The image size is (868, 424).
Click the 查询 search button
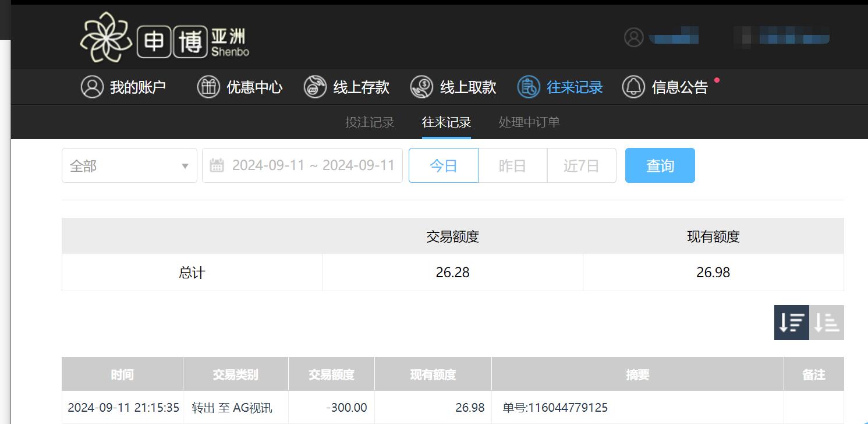(660, 165)
